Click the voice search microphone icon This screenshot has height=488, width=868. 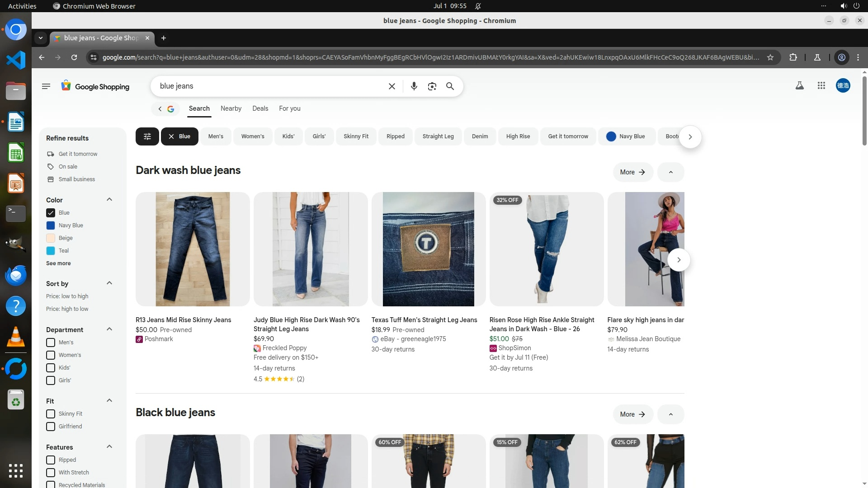point(414,86)
